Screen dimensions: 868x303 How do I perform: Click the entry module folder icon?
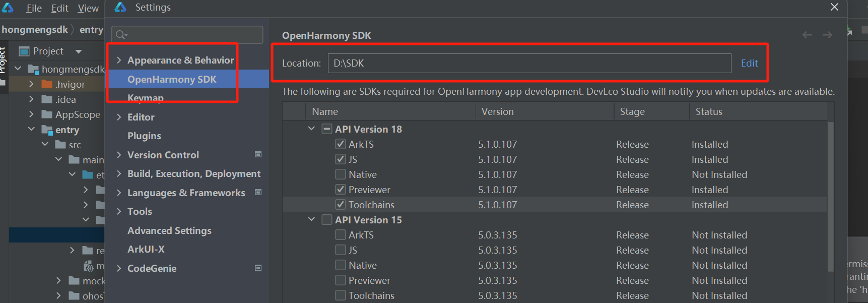[x=47, y=130]
